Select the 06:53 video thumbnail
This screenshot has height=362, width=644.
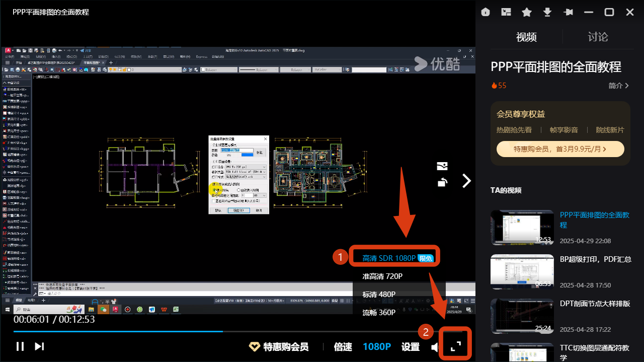click(522, 272)
